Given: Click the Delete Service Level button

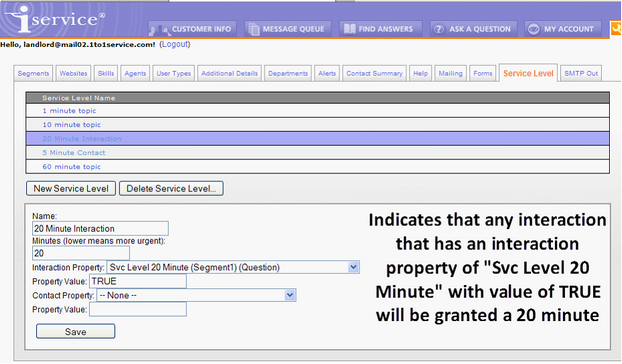Looking at the screenshot, I should (x=171, y=189).
